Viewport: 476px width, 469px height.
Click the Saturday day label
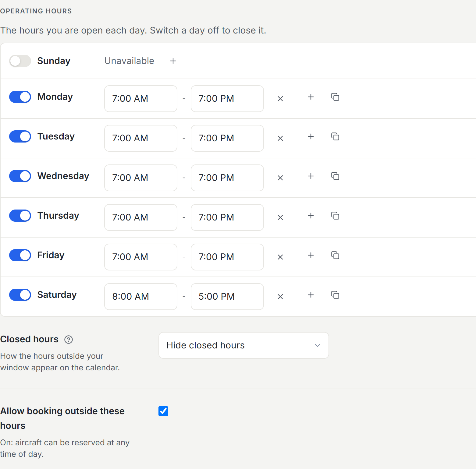pos(57,295)
